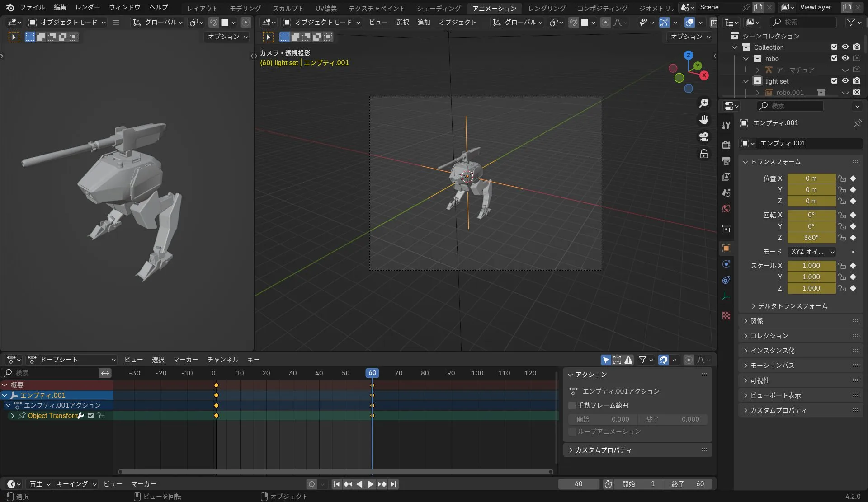Open the Render properties tab icon
868x502 pixels.
[726, 145]
